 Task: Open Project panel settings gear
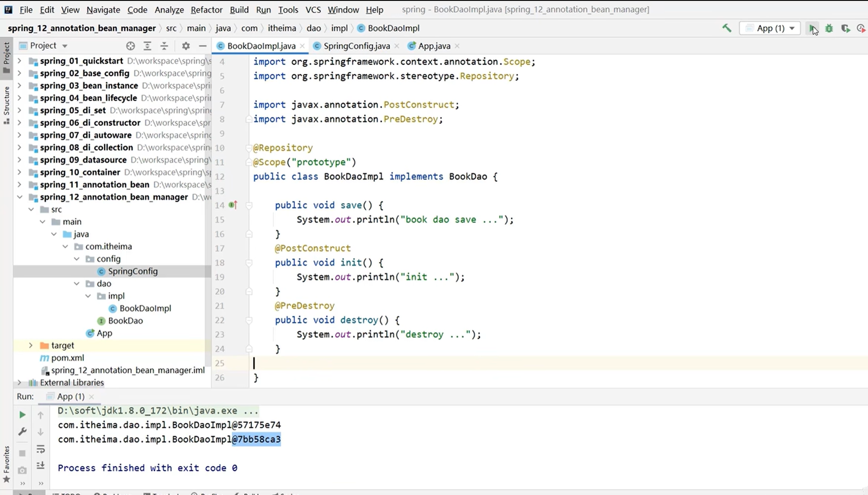coord(186,46)
